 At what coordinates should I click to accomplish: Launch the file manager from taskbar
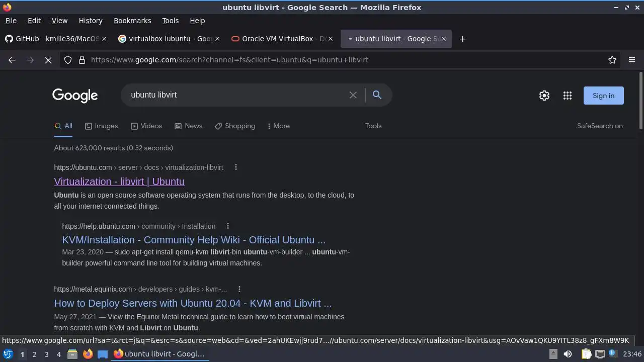pyautogui.click(x=72, y=354)
